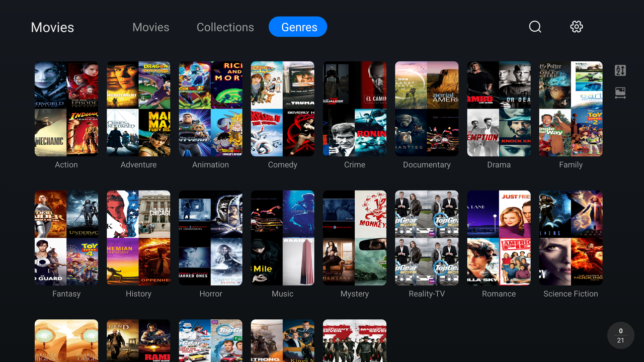Screen dimensions: 644x362
Task: Click the Crime genre label
Action: (x=355, y=165)
